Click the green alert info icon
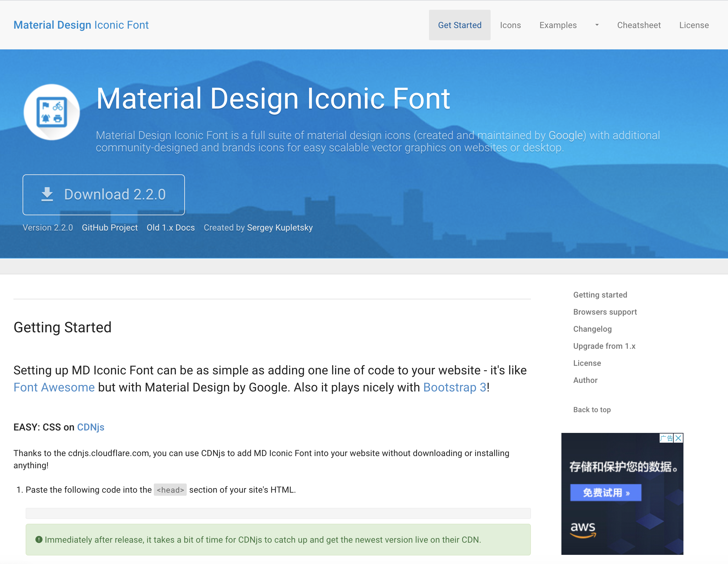Image resolution: width=728 pixels, height=564 pixels. tap(39, 539)
